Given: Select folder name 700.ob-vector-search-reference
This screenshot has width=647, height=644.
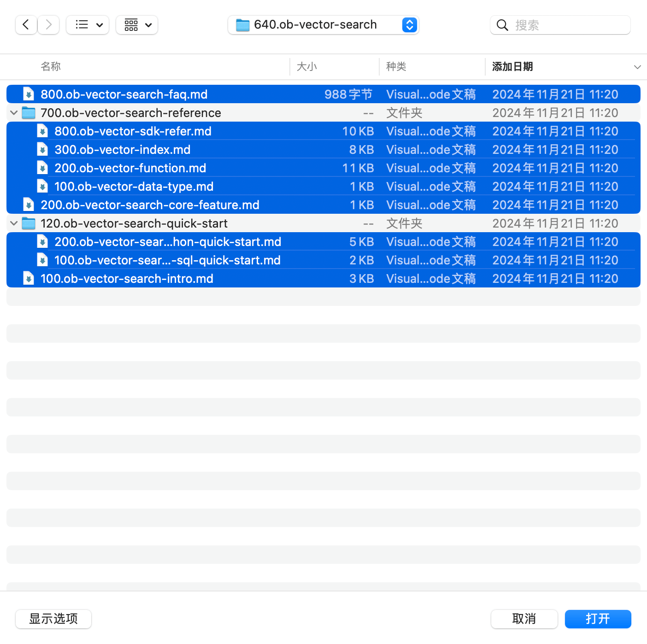Looking at the screenshot, I should point(131,113).
